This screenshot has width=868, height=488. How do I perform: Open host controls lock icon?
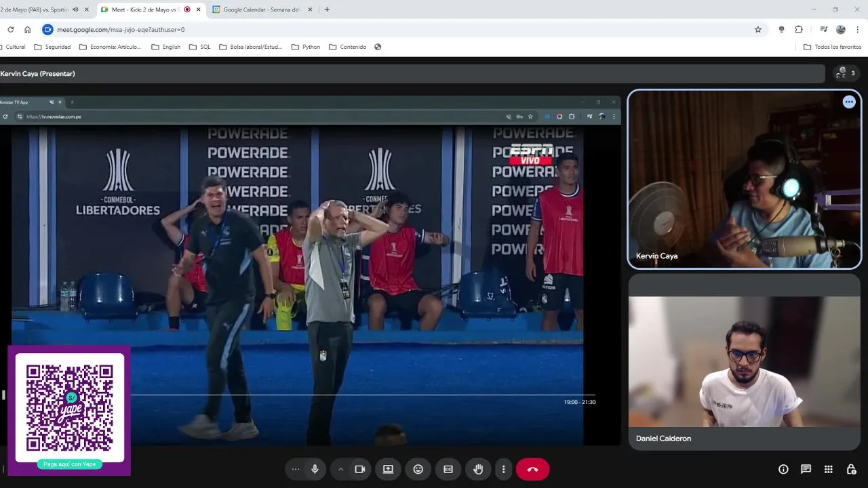click(851, 469)
